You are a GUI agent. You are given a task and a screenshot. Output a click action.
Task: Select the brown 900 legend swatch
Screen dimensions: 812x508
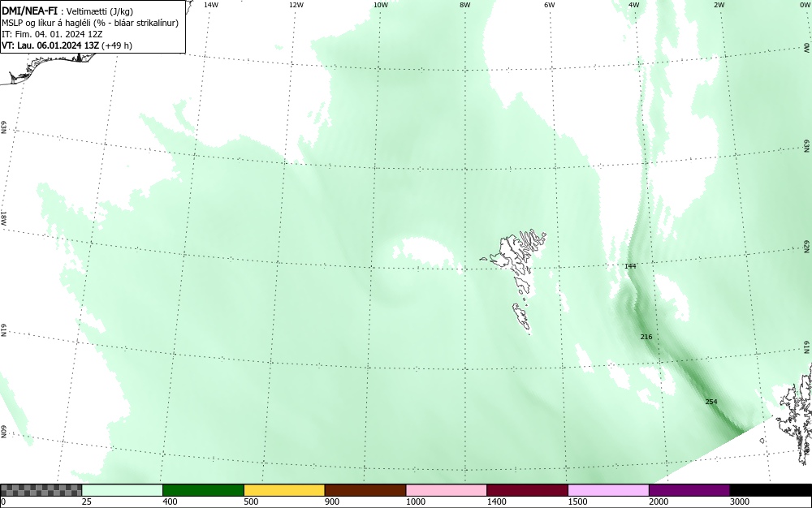pos(365,490)
